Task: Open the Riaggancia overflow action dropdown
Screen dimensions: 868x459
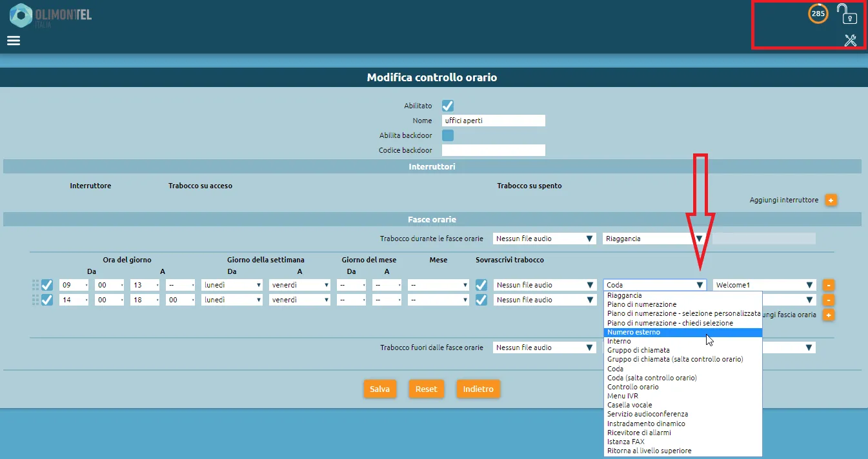Action: coord(653,239)
